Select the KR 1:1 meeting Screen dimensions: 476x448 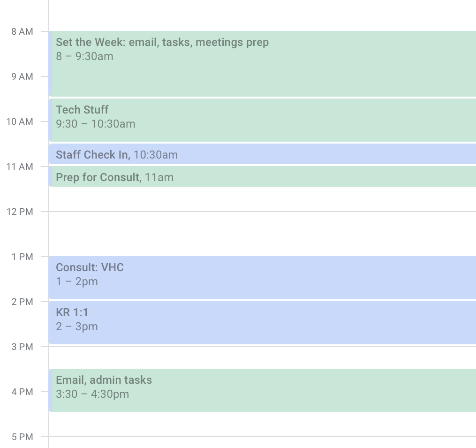pos(262,323)
